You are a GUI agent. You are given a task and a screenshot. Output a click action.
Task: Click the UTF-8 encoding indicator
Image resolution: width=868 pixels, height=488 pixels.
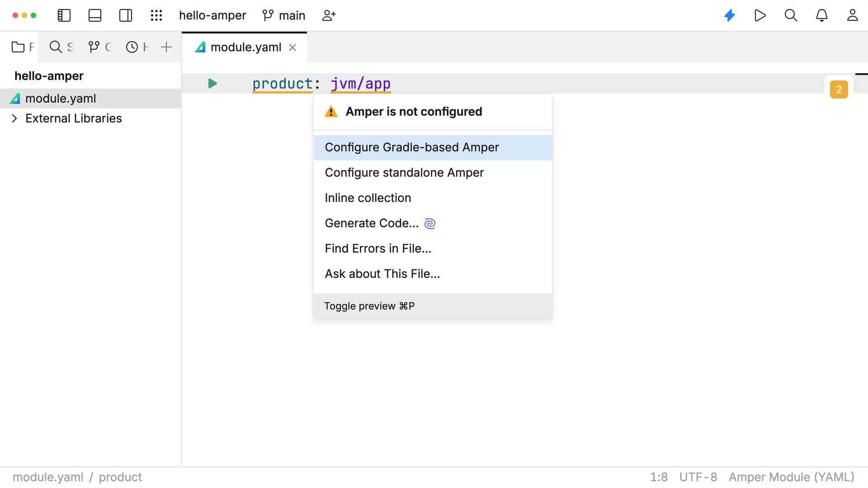click(x=698, y=477)
